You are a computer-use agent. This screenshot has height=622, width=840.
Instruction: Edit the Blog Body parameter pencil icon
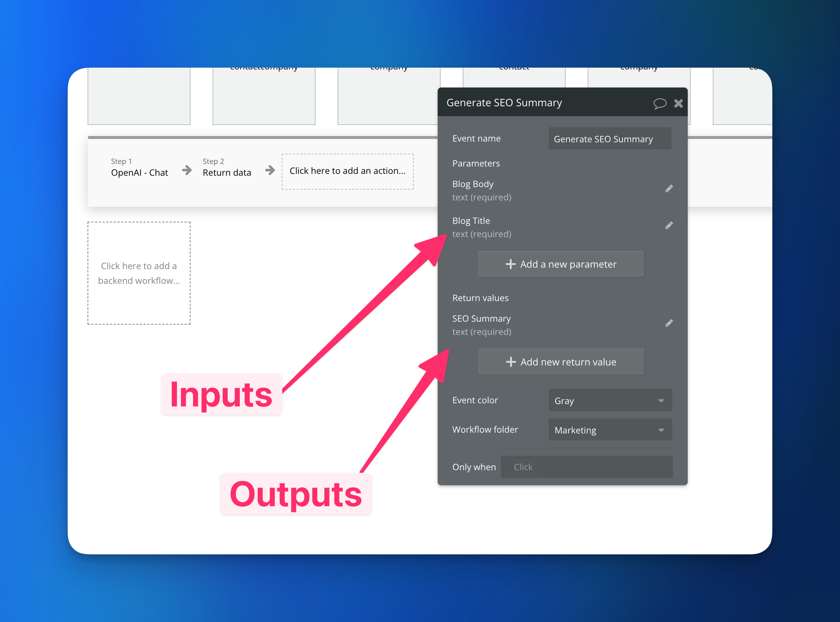pyautogui.click(x=669, y=189)
